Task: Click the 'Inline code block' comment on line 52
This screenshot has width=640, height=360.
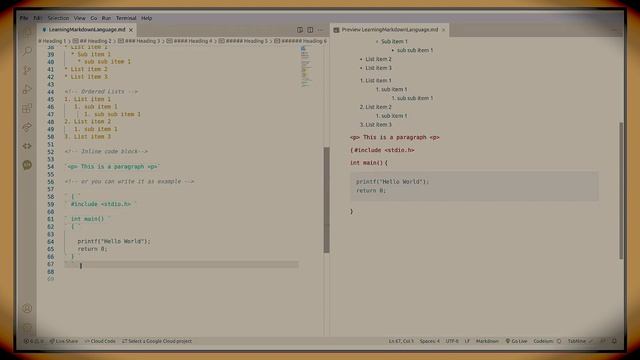Action: (x=106, y=151)
